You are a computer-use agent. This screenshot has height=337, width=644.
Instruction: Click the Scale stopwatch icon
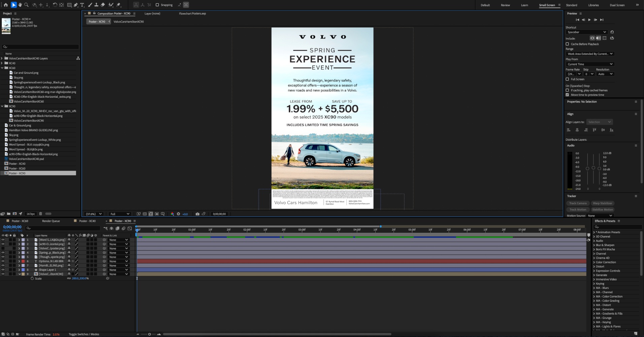tap(32, 279)
